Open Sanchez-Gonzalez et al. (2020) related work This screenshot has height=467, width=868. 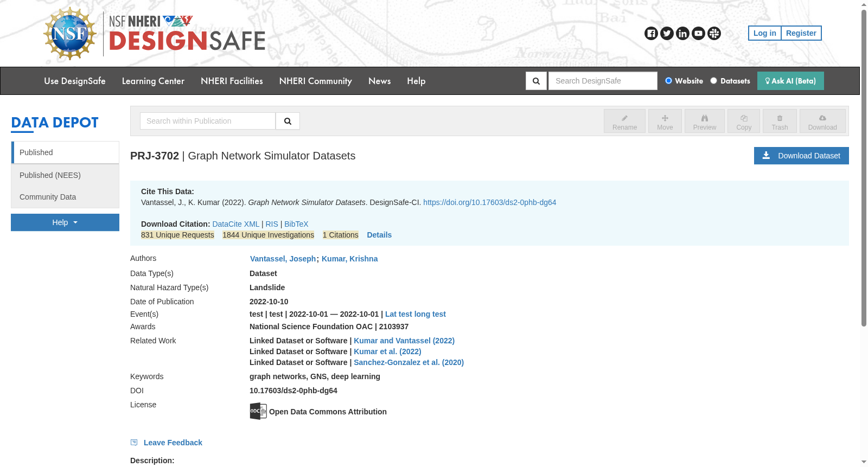(x=409, y=362)
